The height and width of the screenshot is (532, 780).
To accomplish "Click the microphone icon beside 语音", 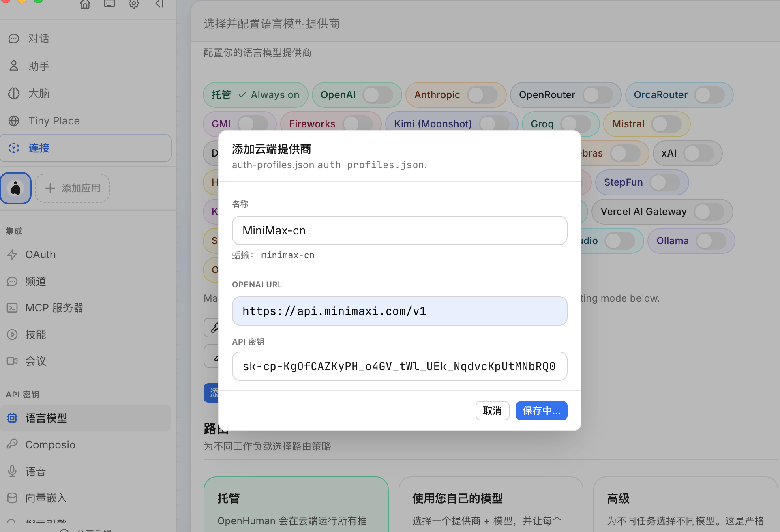I will pos(12,471).
